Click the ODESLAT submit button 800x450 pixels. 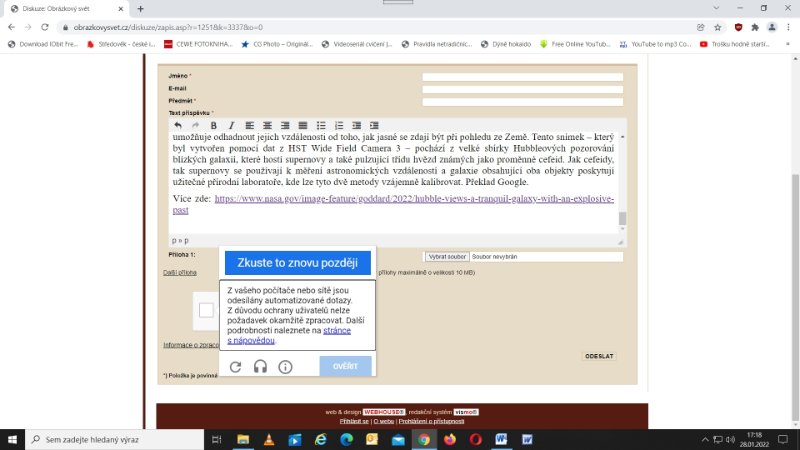(599, 356)
